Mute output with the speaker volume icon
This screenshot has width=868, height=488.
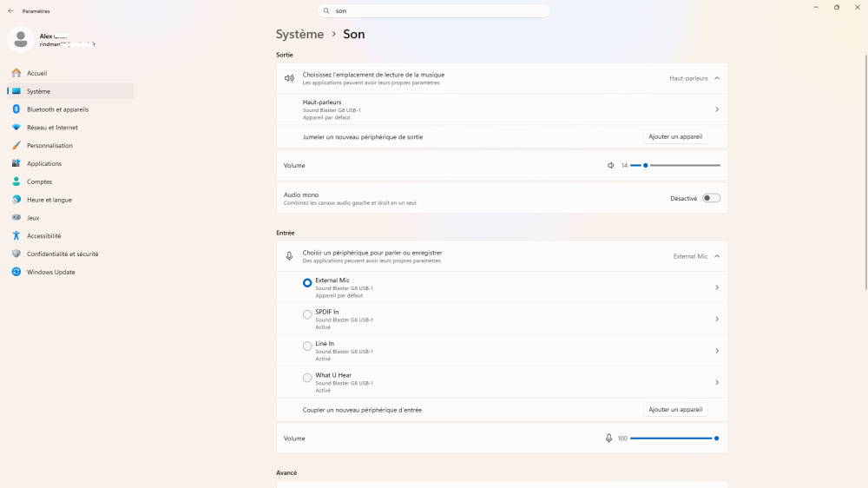point(610,165)
